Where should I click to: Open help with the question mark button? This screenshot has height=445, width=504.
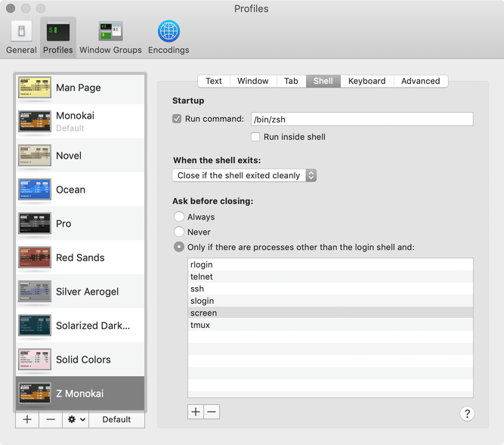point(467,413)
